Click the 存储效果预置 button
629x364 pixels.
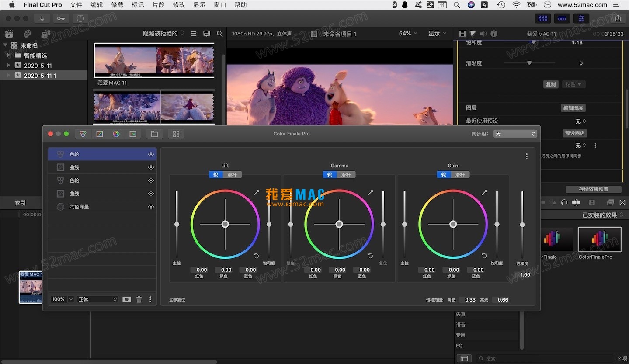[x=594, y=189]
